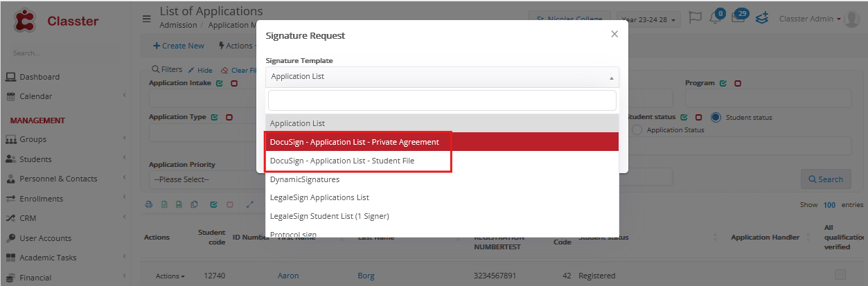Open the Year 23-24 28 dropdown

coord(650,19)
